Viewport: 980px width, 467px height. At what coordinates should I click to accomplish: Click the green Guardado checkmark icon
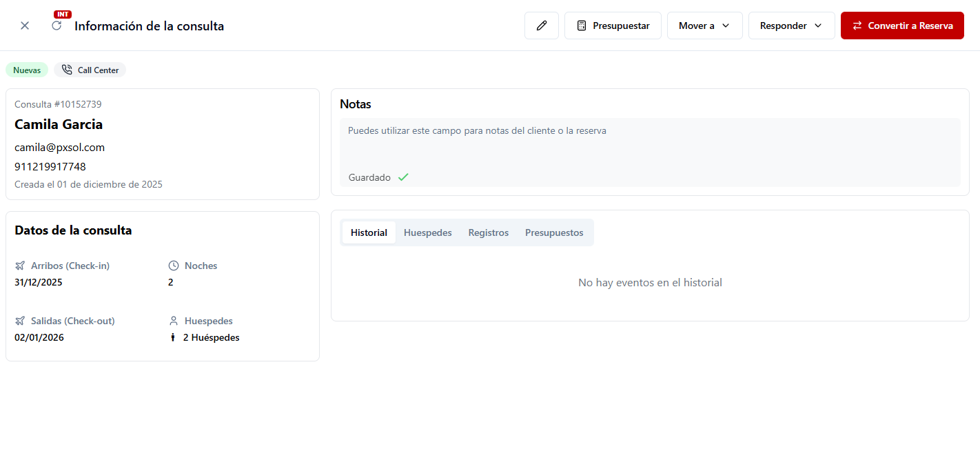click(403, 177)
